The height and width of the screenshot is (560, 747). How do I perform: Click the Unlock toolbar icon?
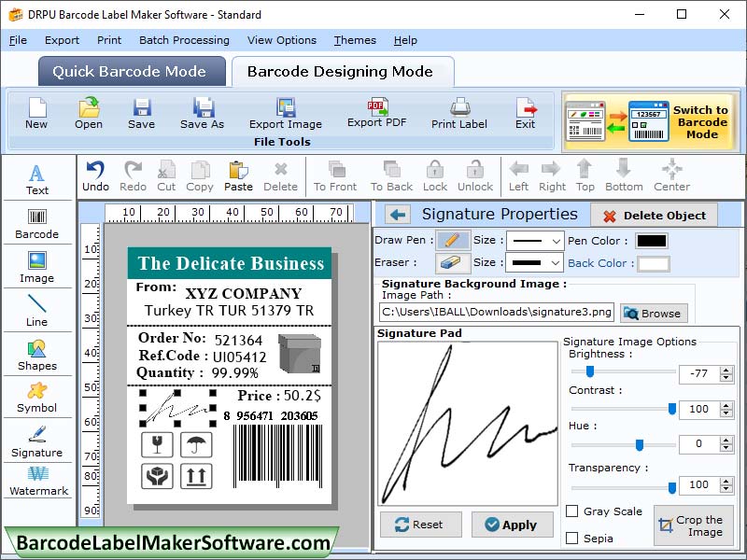475,176
